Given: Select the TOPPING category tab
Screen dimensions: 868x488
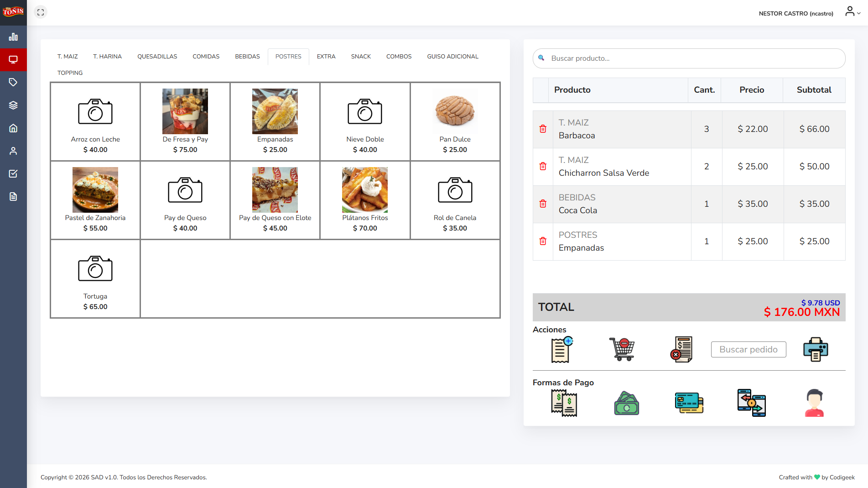Looking at the screenshot, I should pos(70,73).
